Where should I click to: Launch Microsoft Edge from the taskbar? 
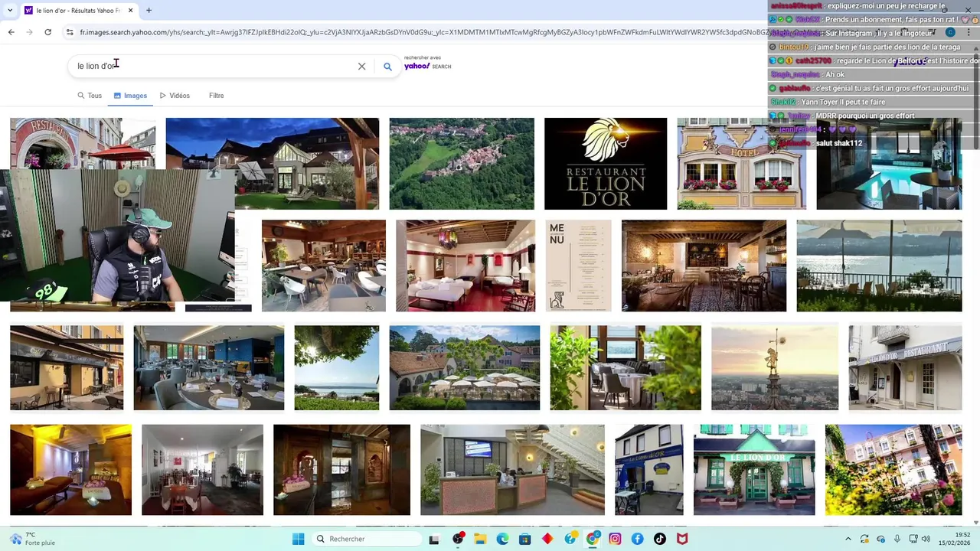point(502,539)
